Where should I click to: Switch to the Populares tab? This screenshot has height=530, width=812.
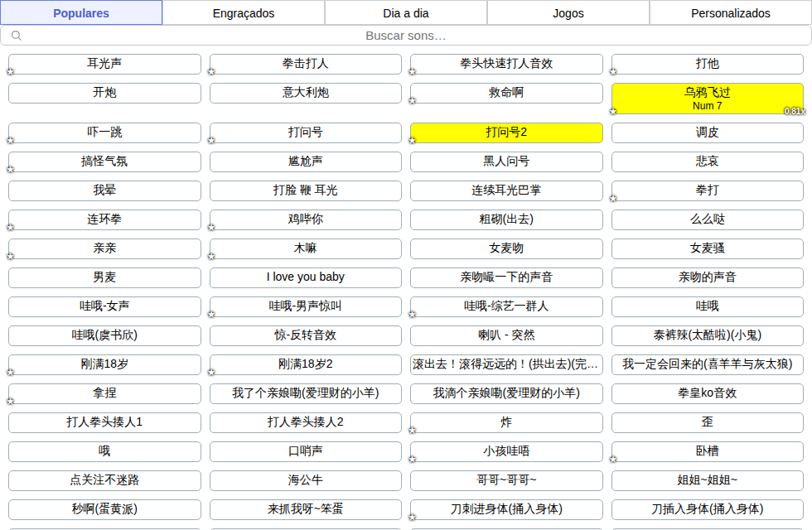81,13
